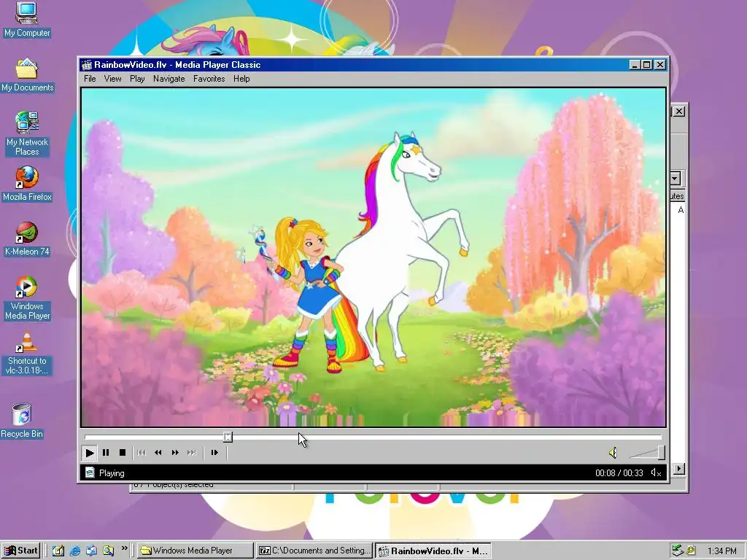Viewport: 747px width, 560px height.
Task: Select the Mozilla Firefox shortcut
Action: 27,184
